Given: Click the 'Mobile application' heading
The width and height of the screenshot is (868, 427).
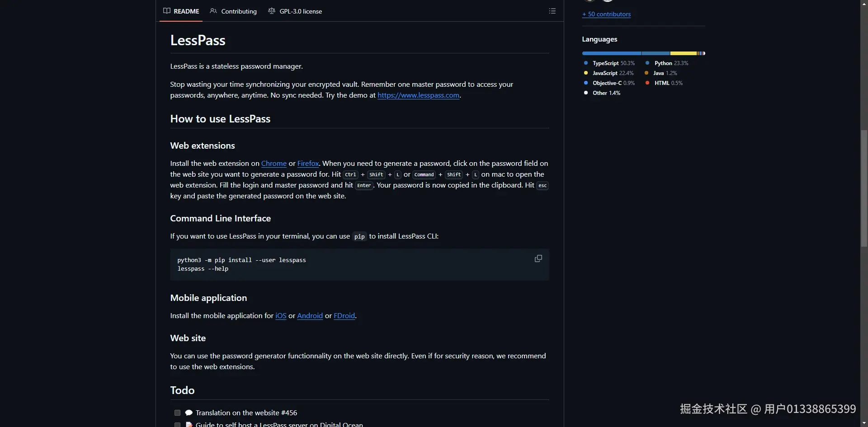Looking at the screenshot, I should [208, 298].
